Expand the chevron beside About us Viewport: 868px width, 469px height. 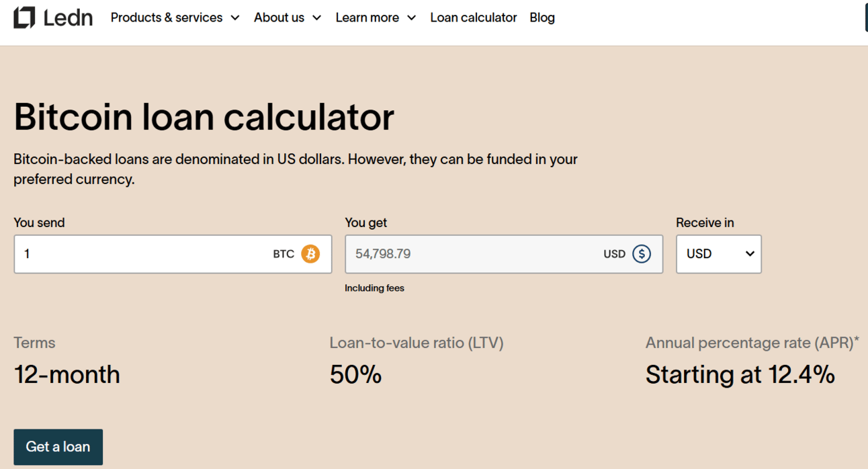(316, 18)
